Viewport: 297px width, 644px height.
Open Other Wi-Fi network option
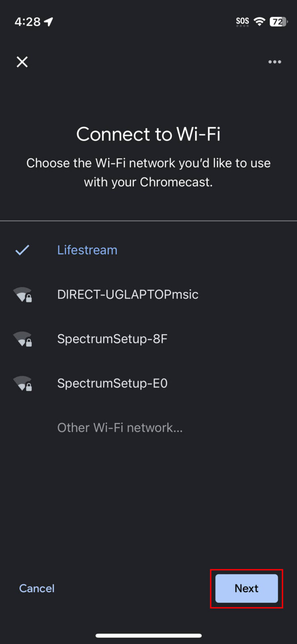click(120, 428)
